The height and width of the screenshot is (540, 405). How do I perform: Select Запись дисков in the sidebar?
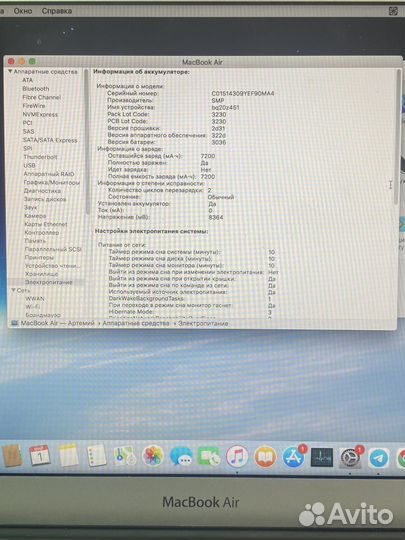coord(45,199)
